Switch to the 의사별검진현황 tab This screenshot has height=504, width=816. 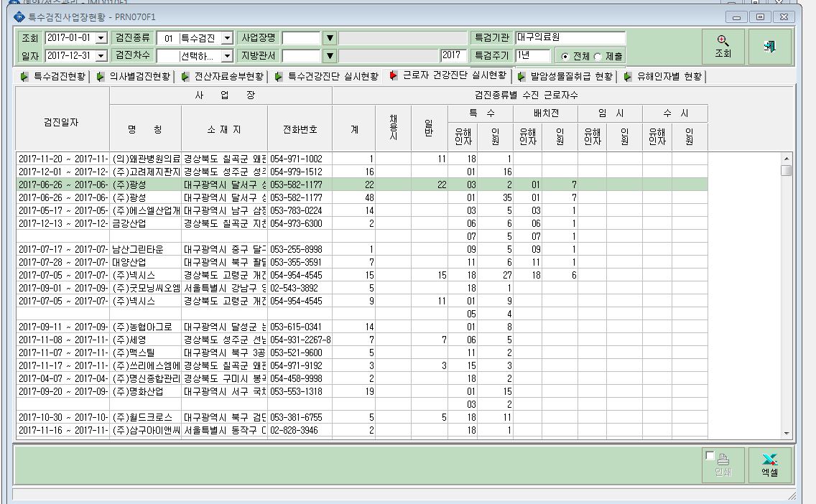pyautogui.click(x=139, y=76)
